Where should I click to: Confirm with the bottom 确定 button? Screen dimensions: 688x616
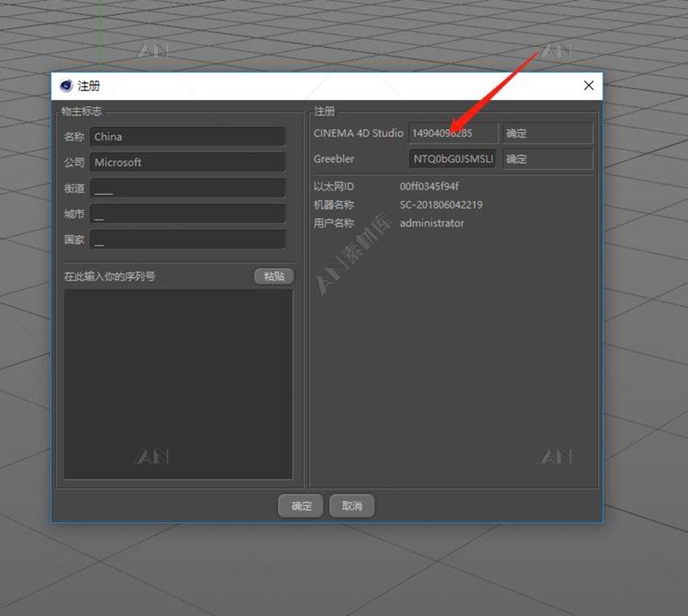pos(301,506)
